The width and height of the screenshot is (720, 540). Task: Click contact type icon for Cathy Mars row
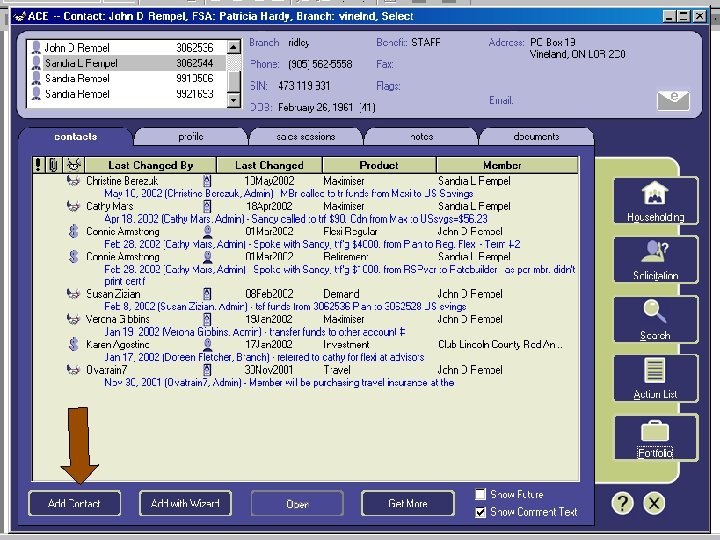pos(73,206)
